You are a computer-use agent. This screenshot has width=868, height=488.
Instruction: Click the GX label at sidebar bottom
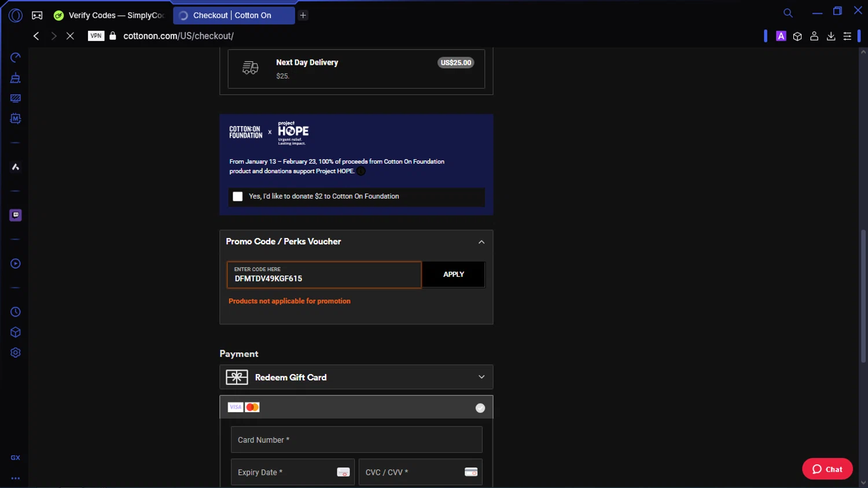tap(16, 458)
